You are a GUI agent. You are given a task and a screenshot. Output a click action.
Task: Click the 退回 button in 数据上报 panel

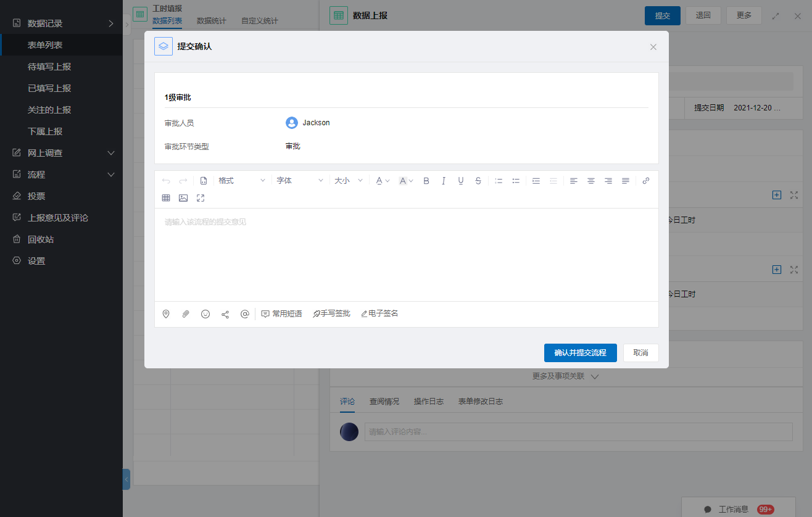703,15
